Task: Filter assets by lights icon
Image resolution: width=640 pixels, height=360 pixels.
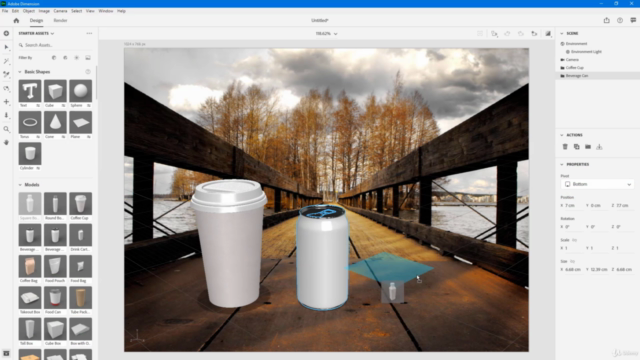Action: pyautogui.click(x=76, y=58)
